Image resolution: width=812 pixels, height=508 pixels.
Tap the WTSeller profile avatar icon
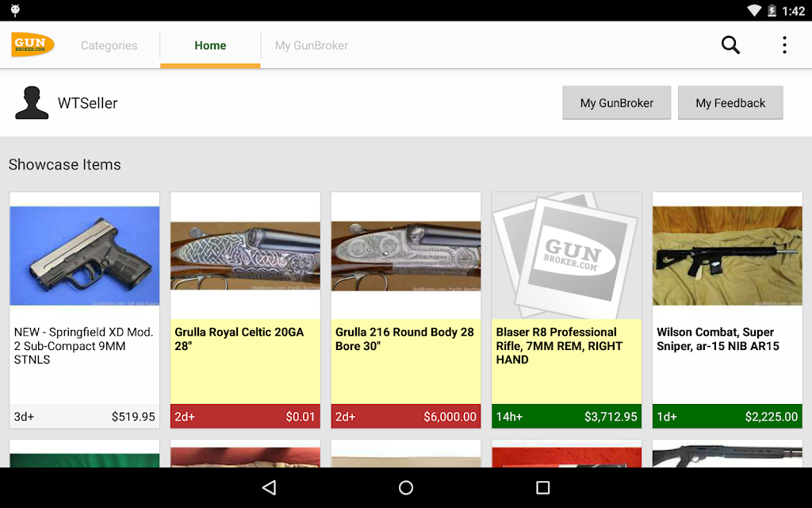(32, 102)
